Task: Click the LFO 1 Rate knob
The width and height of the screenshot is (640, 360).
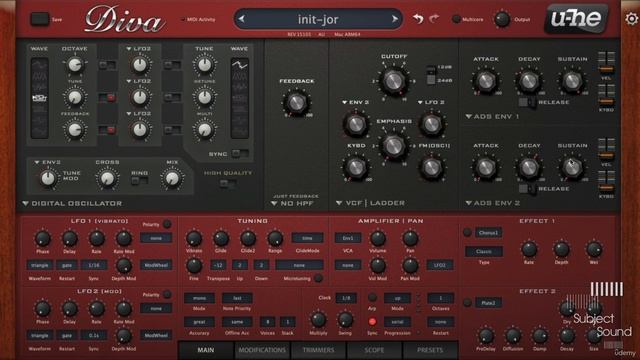Action: pyautogui.click(x=96, y=238)
